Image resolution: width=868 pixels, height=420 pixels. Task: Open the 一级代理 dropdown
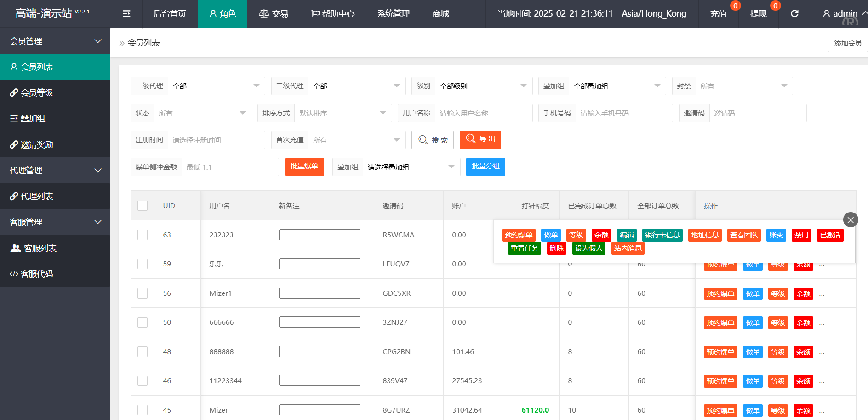(216, 86)
